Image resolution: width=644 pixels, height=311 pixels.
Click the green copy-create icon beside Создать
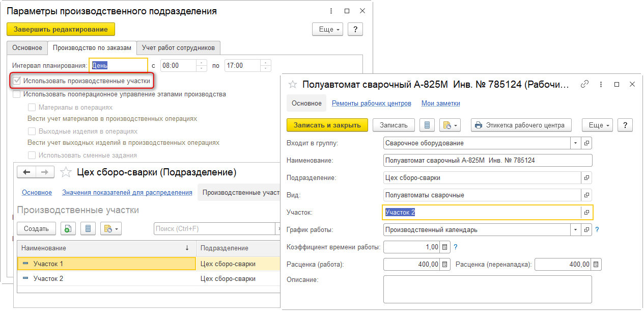tap(68, 229)
